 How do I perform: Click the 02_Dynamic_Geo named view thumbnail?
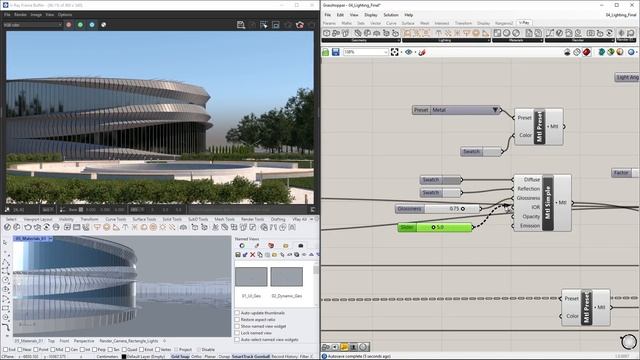(287, 277)
